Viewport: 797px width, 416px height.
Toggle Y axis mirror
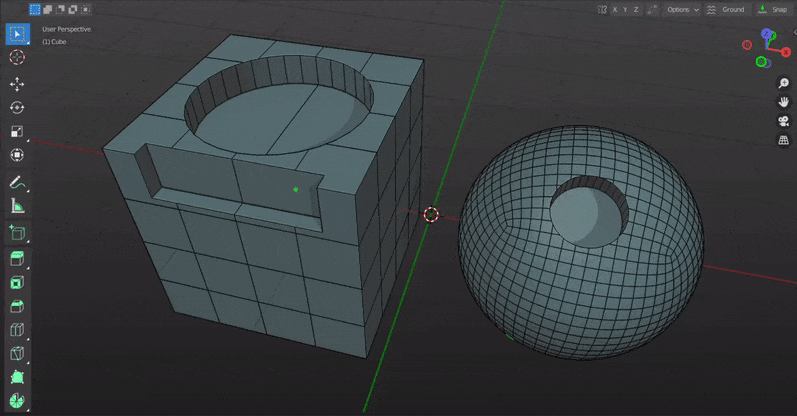pos(625,10)
